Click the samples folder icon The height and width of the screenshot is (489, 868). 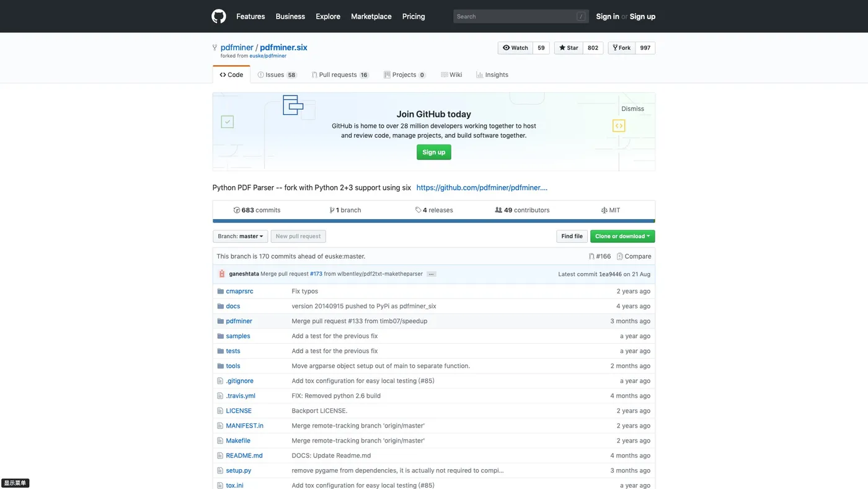tap(220, 336)
